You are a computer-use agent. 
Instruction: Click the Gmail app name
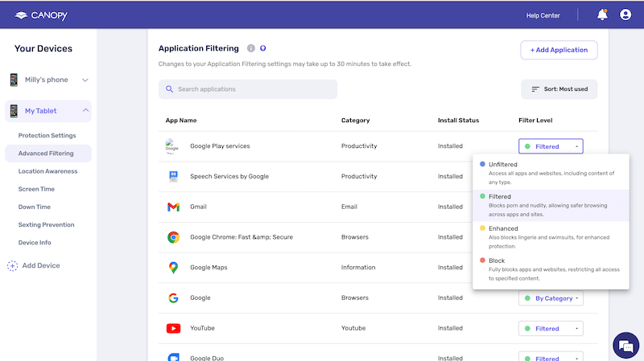tap(198, 207)
